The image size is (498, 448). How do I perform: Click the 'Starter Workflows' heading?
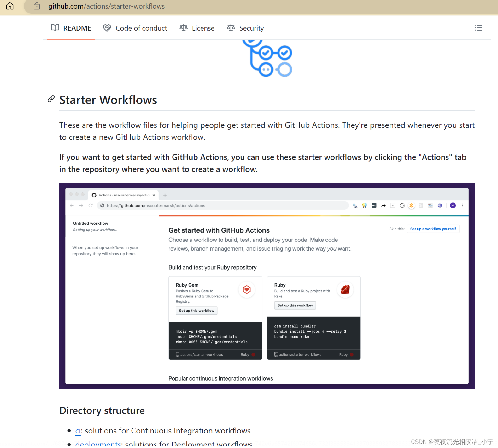(108, 100)
